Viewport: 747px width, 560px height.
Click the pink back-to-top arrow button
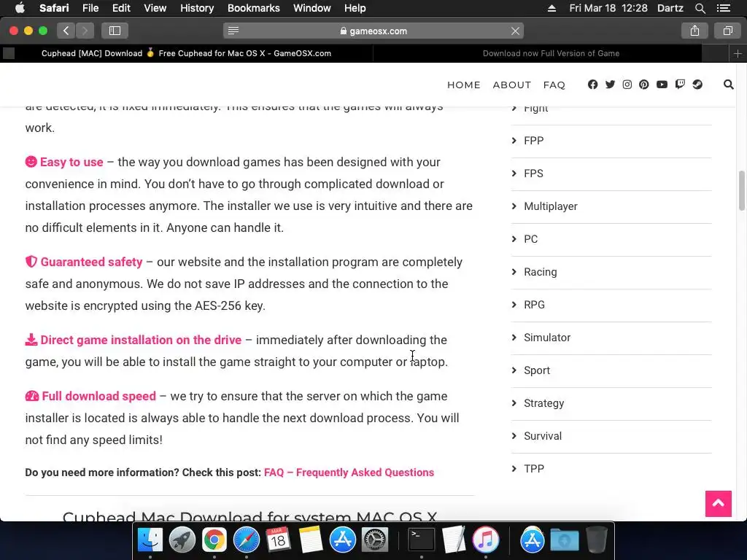[x=719, y=503]
